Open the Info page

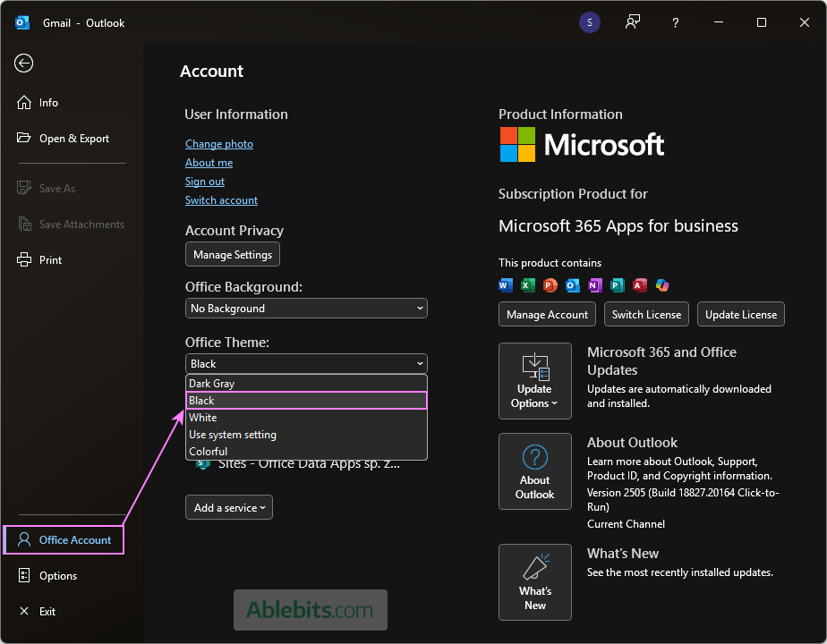point(38,103)
